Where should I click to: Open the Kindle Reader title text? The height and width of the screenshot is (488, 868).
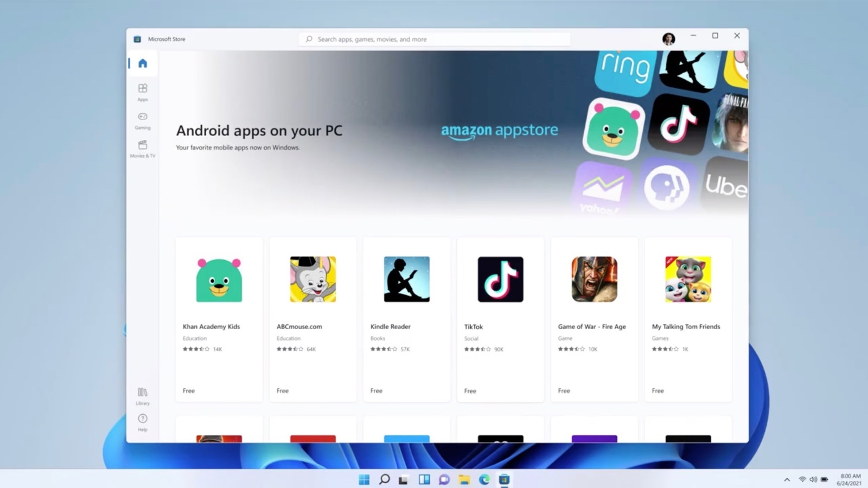tap(391, 326)
